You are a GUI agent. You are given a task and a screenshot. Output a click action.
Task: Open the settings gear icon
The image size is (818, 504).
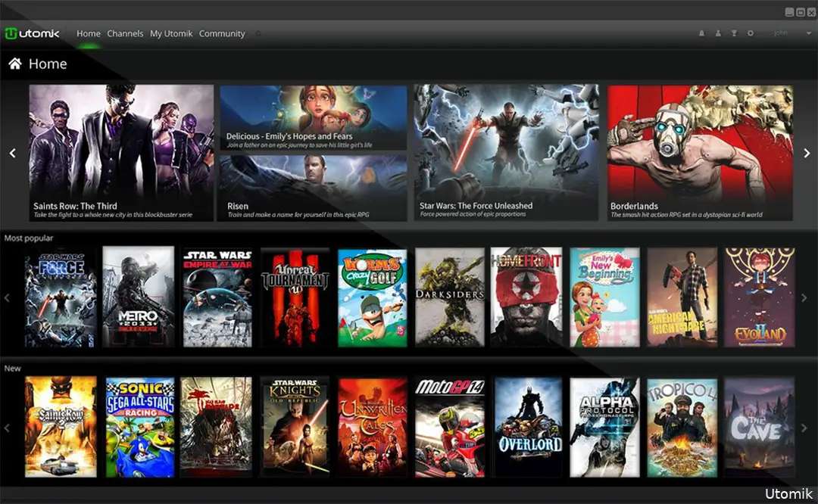point(750,33)
